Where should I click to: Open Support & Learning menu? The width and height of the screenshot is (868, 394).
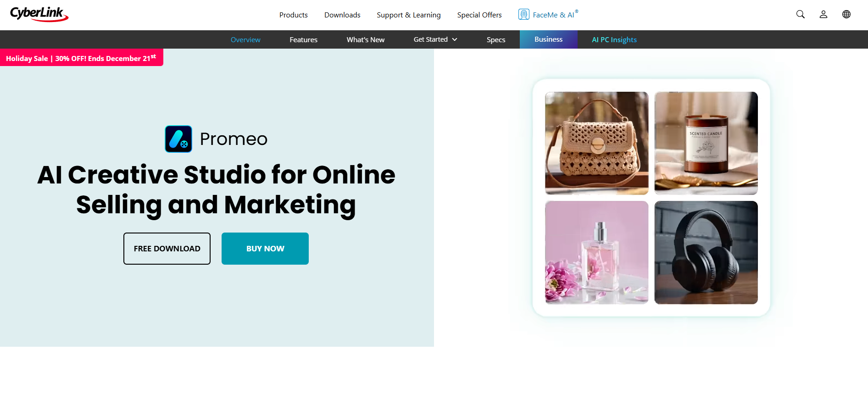[x=408, y=15]
